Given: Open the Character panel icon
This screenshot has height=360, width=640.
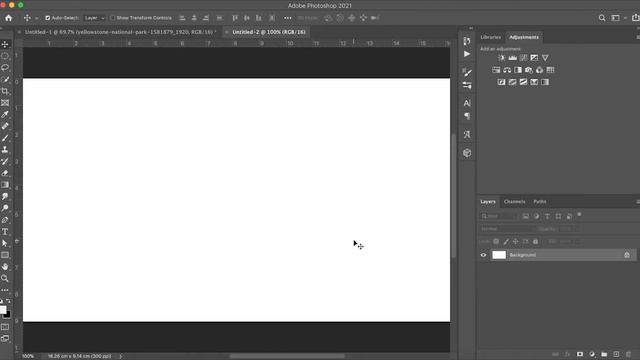Looking at the screenshot, I should coord(467,103).
